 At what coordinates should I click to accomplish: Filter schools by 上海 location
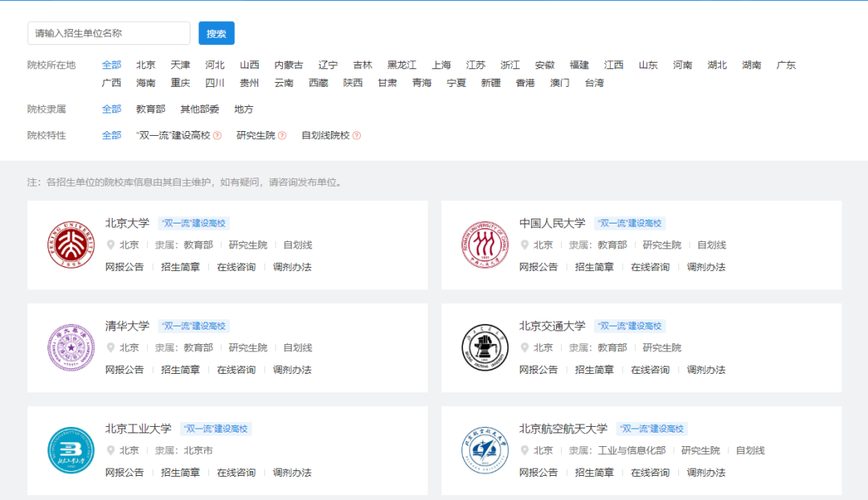(441, 65)
